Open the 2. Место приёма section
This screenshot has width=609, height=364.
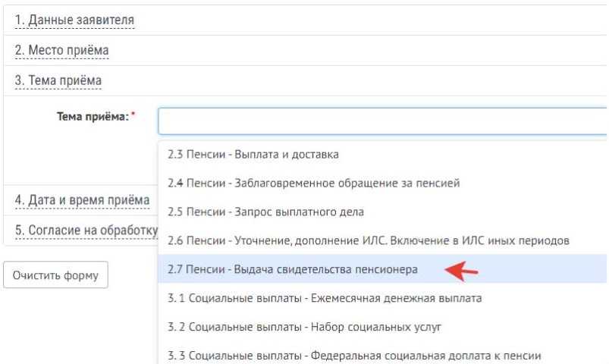click(x=62, y=50)
